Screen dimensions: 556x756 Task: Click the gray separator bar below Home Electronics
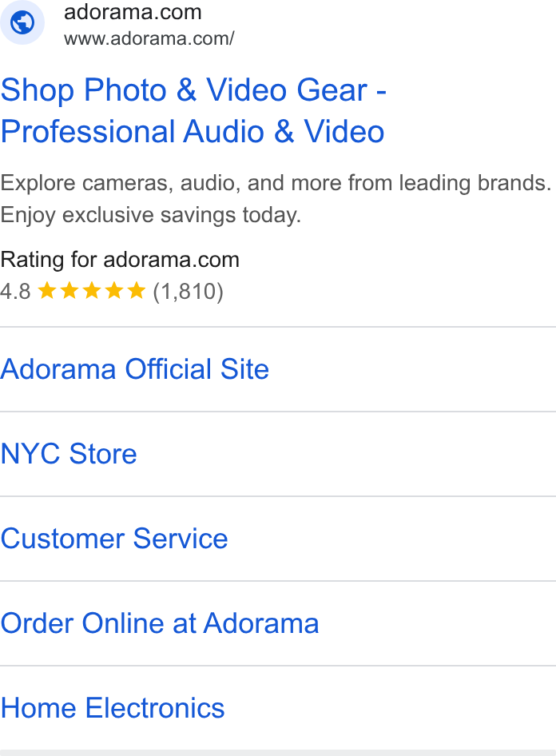(278, 753)
